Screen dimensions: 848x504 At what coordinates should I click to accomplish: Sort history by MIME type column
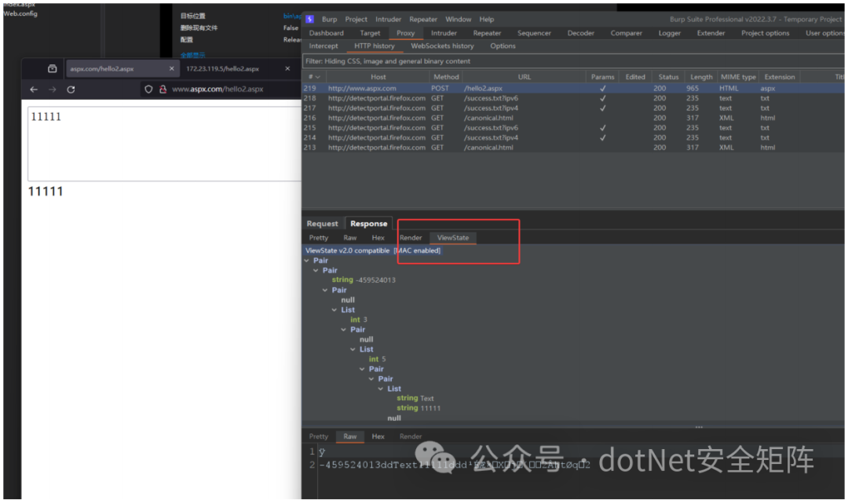(x=738, y=77)
